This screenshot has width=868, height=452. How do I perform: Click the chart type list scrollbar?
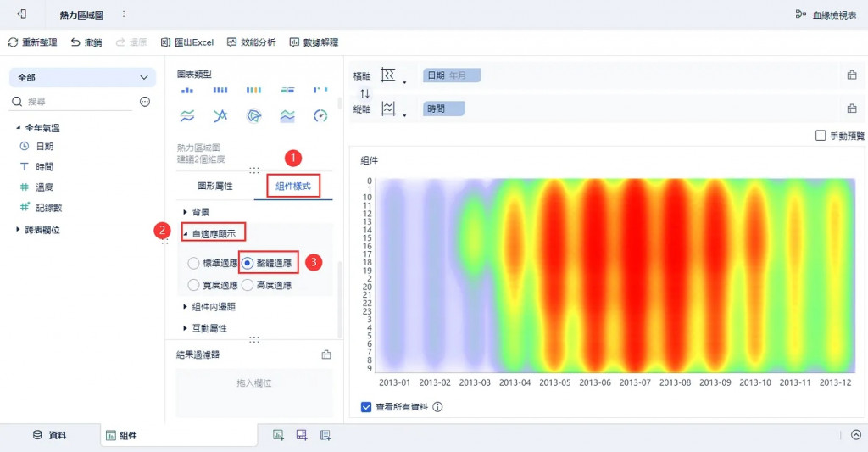point(339,103)
